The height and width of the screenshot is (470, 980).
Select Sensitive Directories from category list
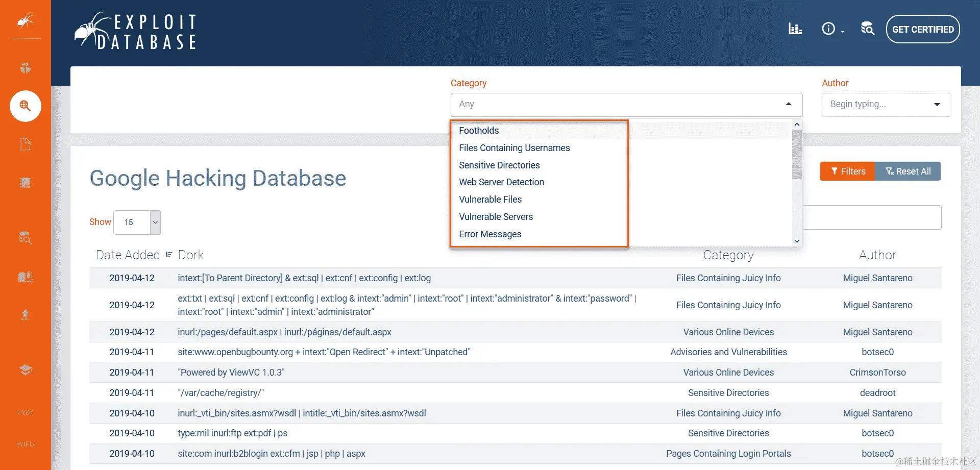pos(499,165)
